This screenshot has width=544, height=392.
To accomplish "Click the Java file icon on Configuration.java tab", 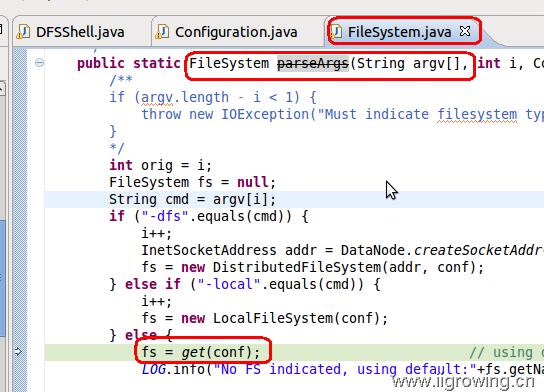I will (x=162, y=32).
